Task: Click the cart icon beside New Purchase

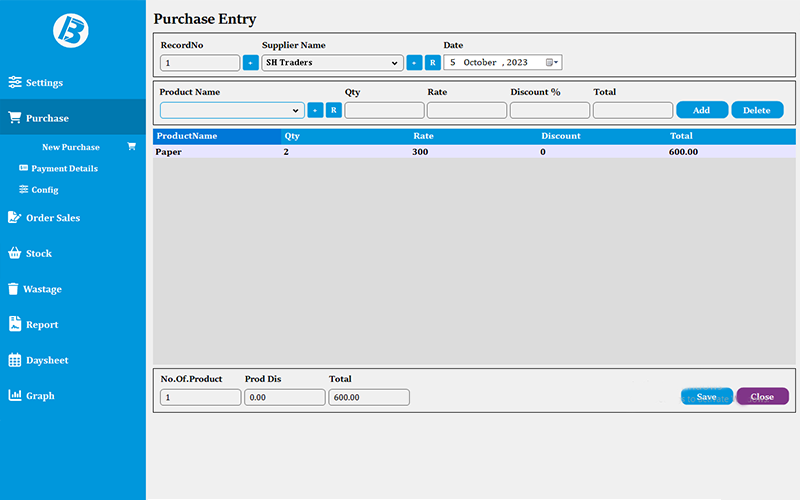Action: pos(131,146)
